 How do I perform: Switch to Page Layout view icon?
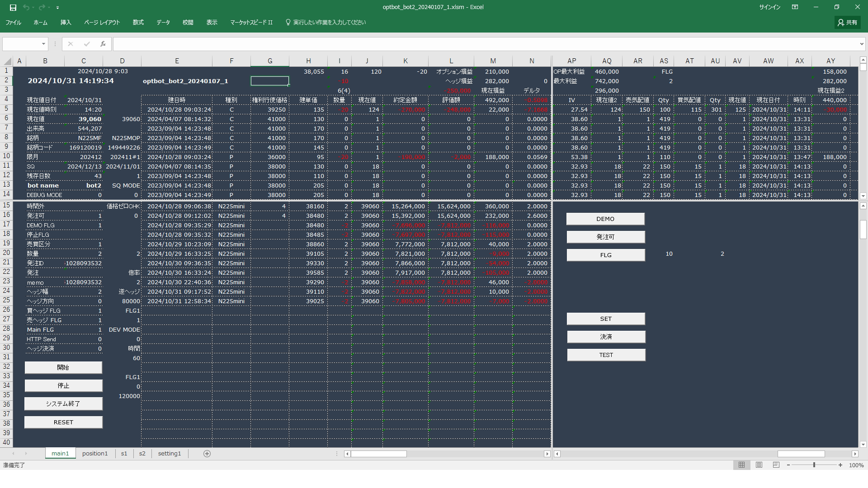(x=759, y=465)
